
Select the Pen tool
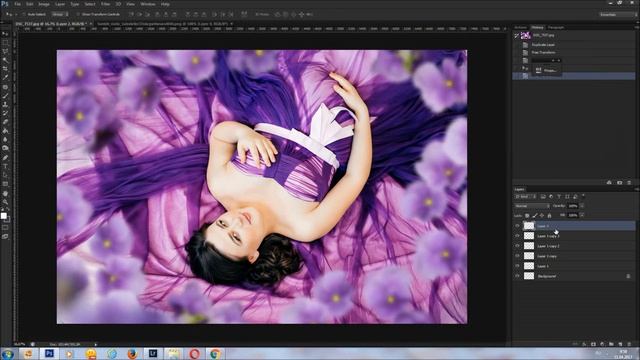5,158
